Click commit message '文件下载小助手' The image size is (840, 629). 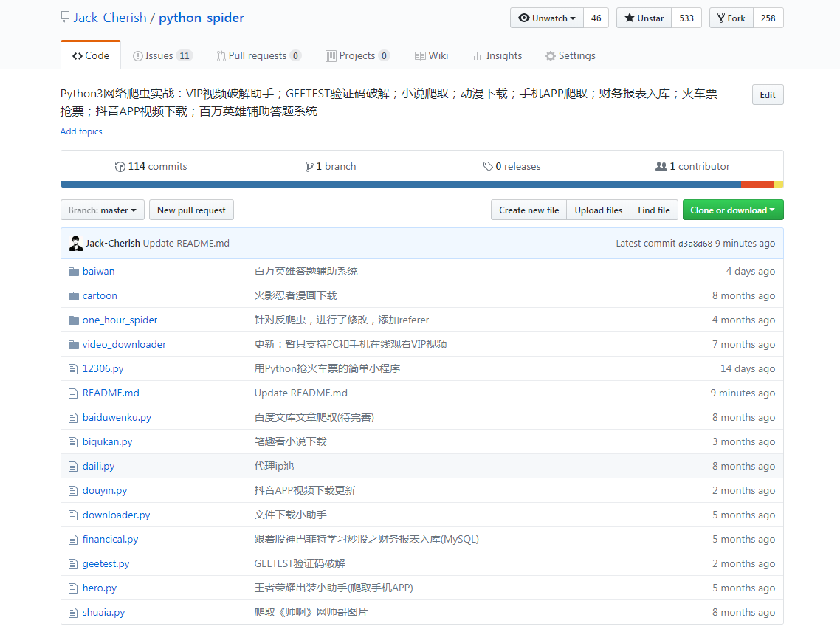pyautogui.click(x=290, y=515)
